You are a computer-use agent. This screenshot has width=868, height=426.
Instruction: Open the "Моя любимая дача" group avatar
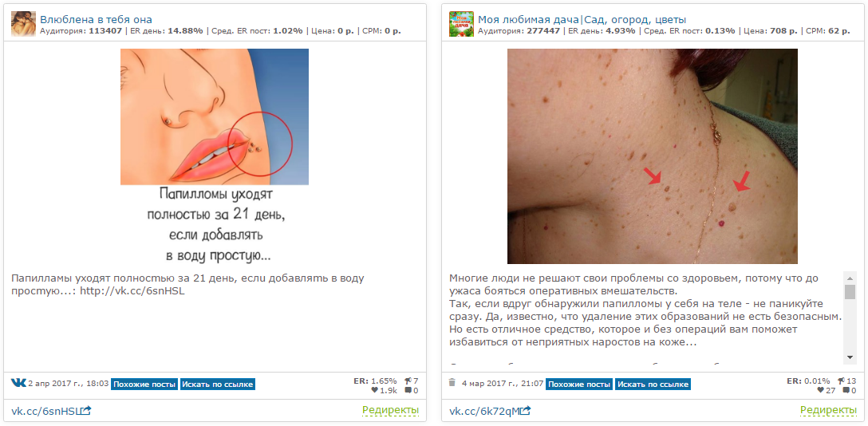[461, 24]
